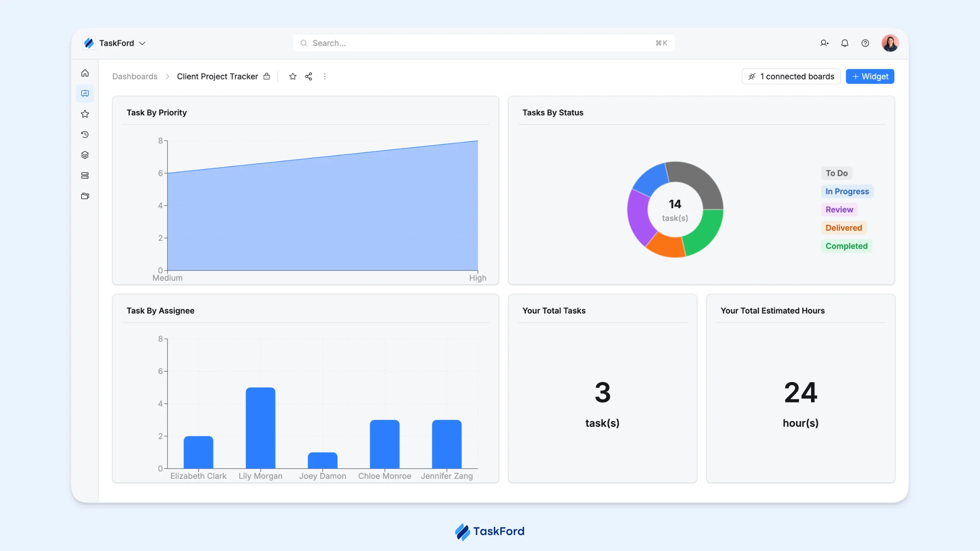Toggle the Review legend item
Screen dimensions: 980x551
[840, 209]
